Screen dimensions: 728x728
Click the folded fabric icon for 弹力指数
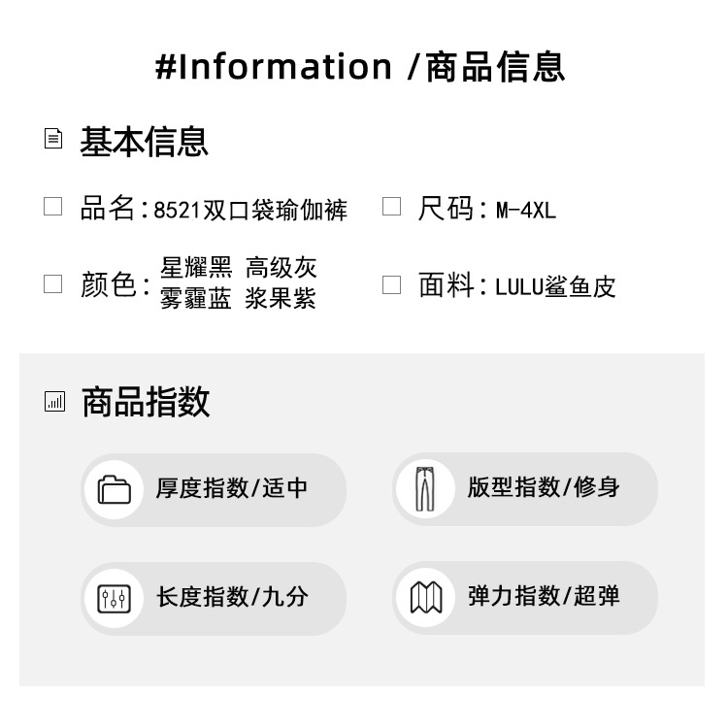[x=425, y=598]
